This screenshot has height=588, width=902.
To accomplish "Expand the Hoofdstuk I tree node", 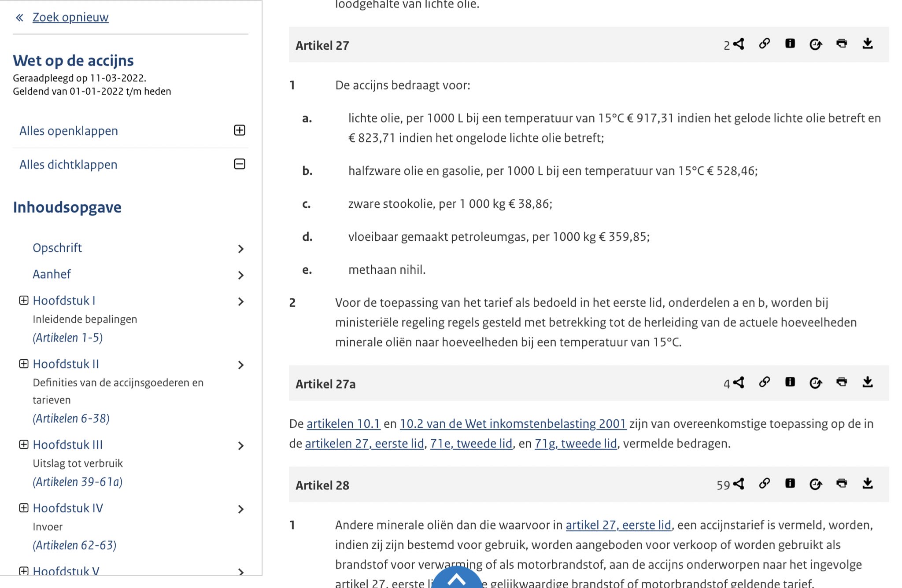I will pos(24,301).
